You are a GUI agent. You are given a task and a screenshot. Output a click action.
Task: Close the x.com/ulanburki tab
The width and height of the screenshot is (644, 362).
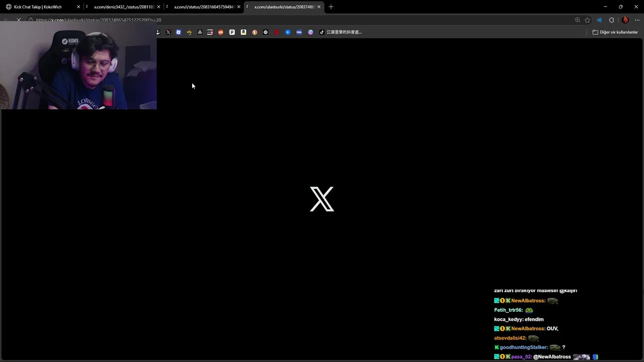coord(318,7)
